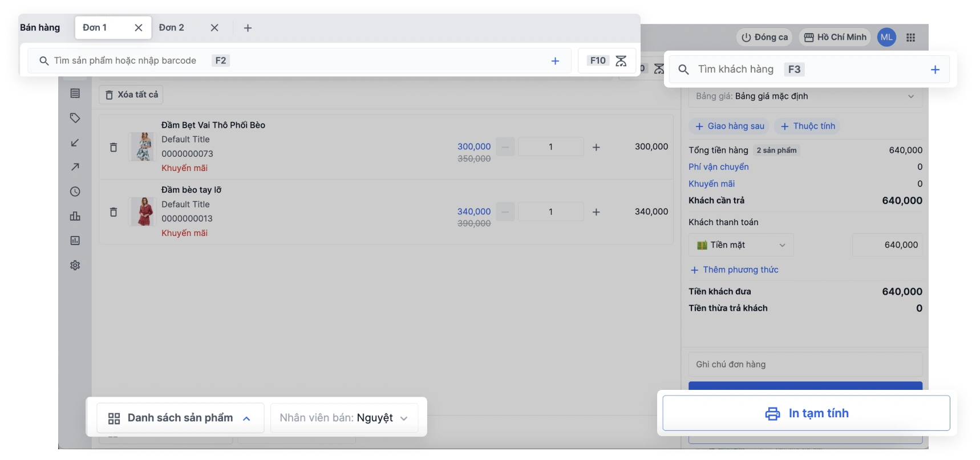Decrease quantity of Đầm bèo tay lỡ
This screenshot has height=460, width=980.
[505, 211]
